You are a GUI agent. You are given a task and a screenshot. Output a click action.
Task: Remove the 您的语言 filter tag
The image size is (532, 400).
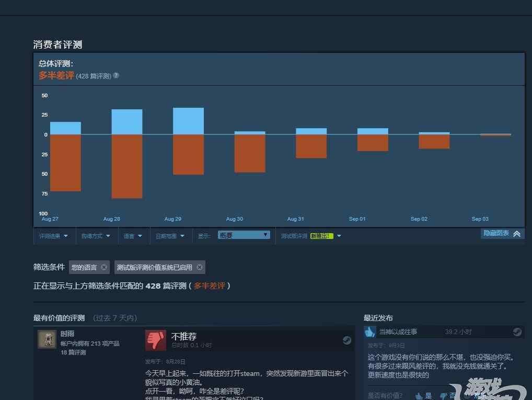(x=104, y=267)
